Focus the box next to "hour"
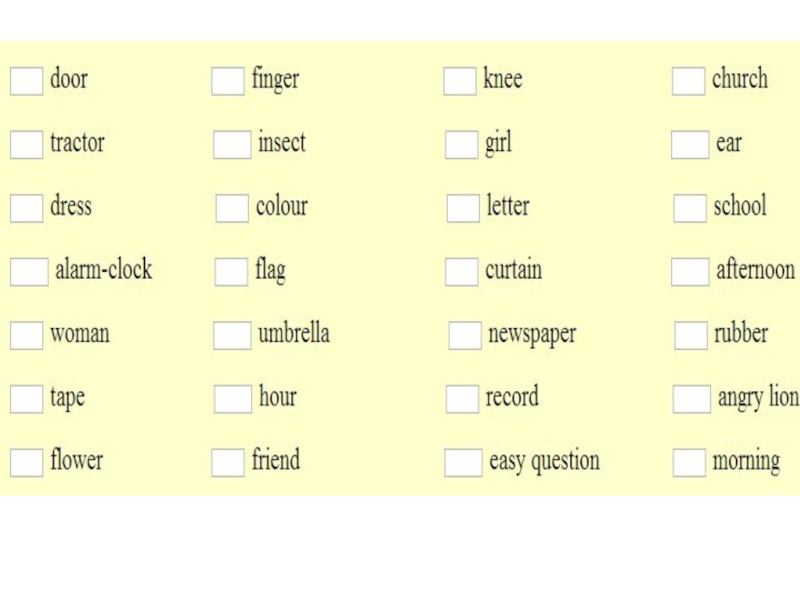This screenshot has width=800, height=600. [232, 399]
